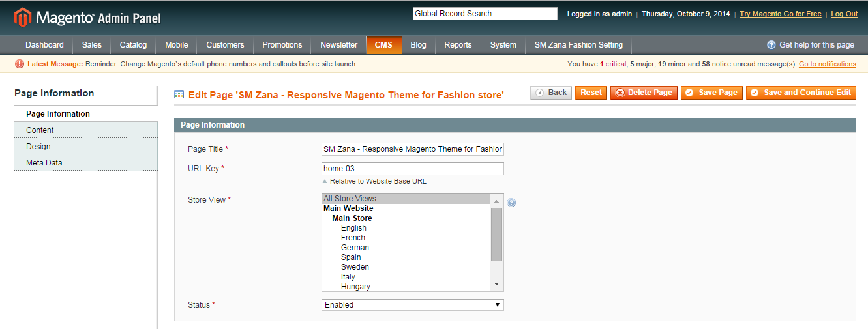
Task: Switch to the Meta Data tab
Action: point(86,163)
